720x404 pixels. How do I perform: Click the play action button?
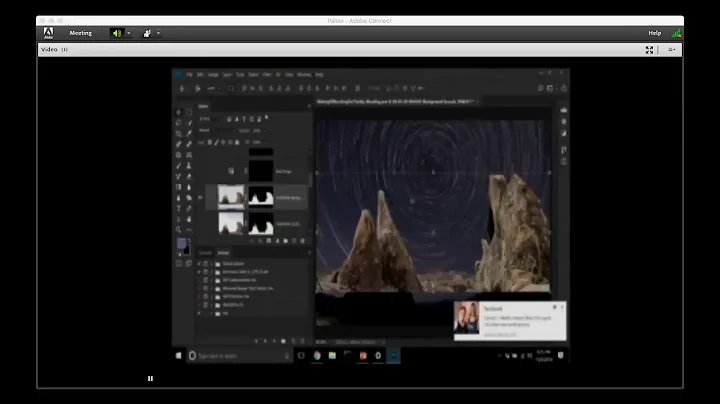pos(274,341)
